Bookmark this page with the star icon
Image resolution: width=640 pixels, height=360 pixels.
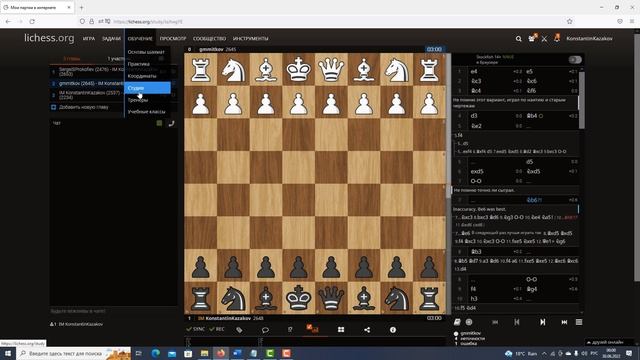[569, 21]
